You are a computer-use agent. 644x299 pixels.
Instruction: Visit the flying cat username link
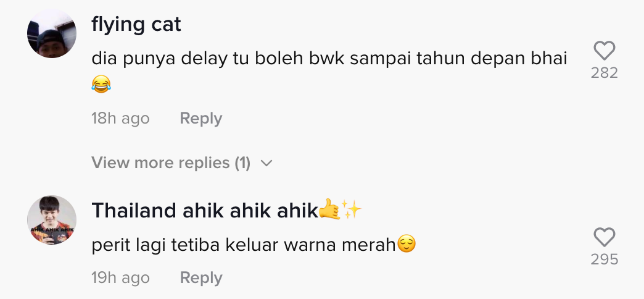136,25
